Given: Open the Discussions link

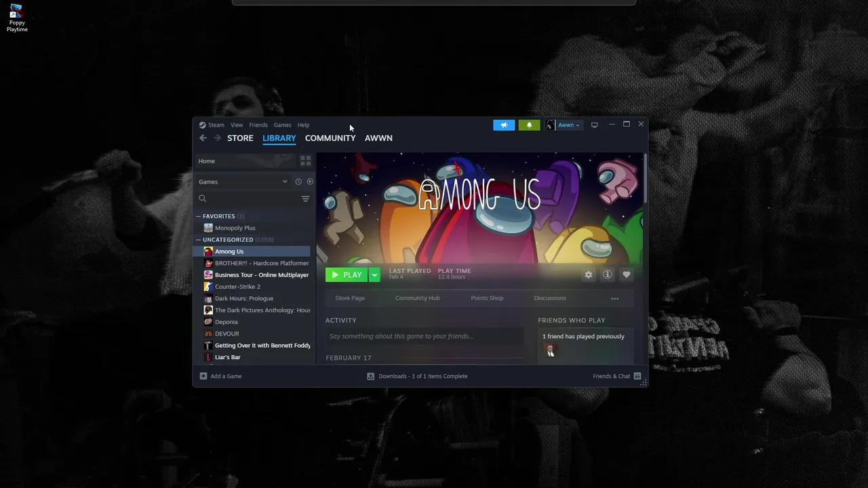Looking at the screenshot, I should click(550, 298).
